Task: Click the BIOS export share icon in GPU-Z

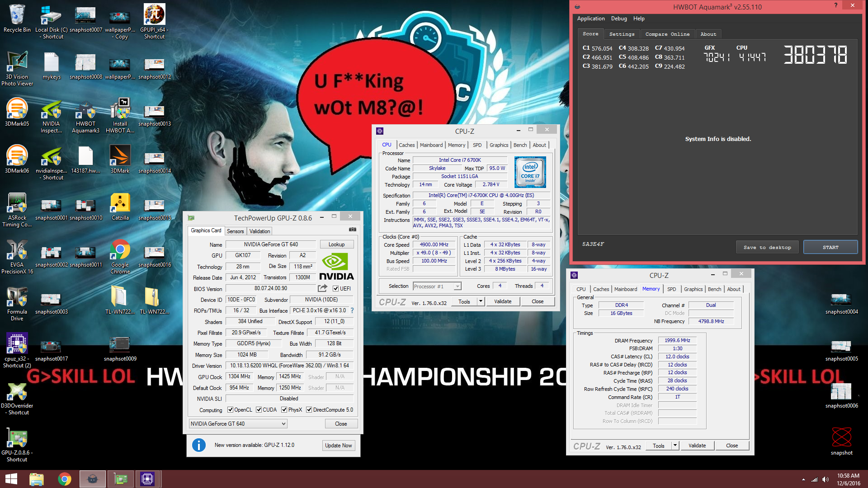Action: coord(322,288)
